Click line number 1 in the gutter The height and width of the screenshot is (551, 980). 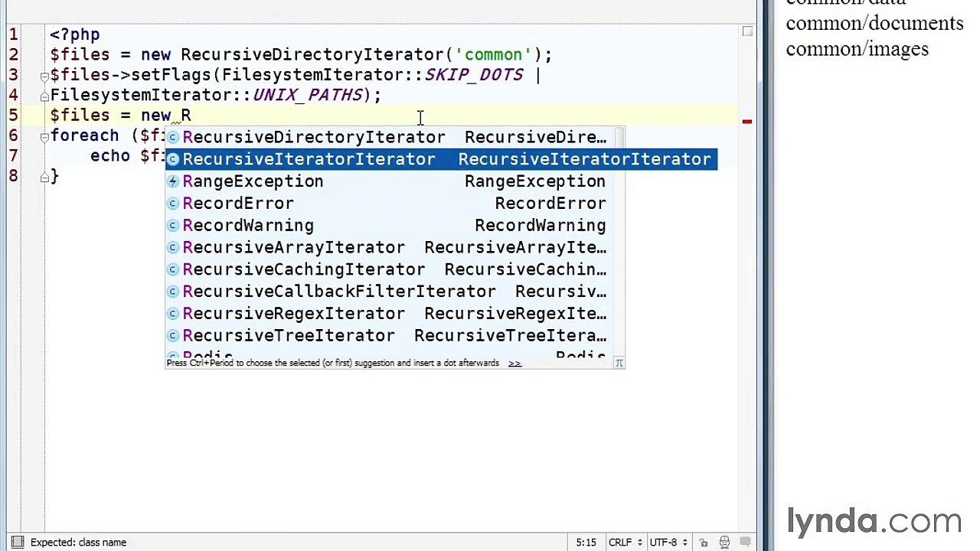(14, 35)
